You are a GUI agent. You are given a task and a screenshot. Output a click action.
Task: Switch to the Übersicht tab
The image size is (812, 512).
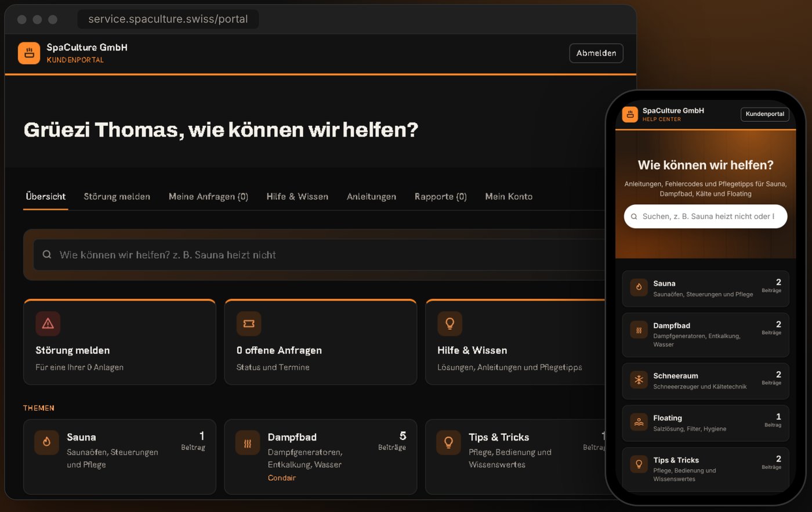tap(46, 196)
